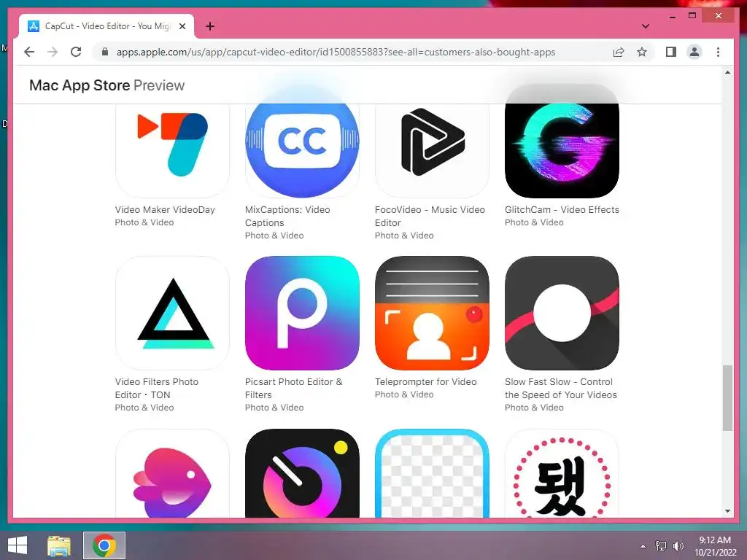Image resolution: width=747 pixels, height=560 pixels.
Task: Open the network status tray icon
Action: pos(660,545)
